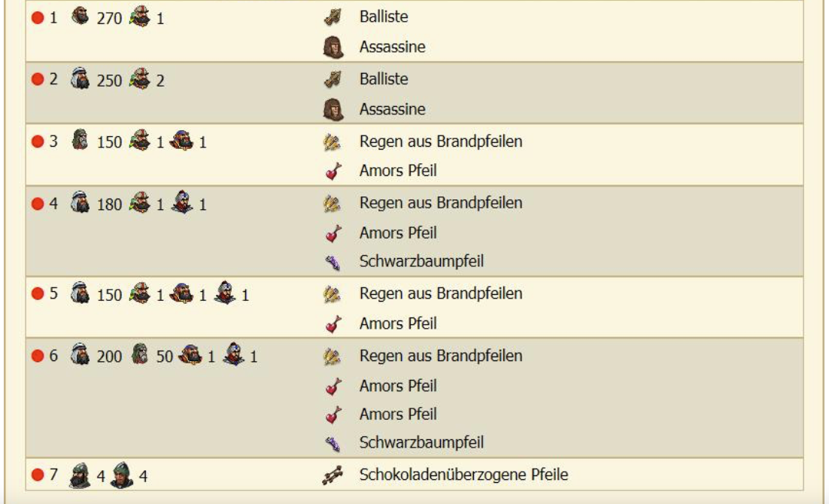Open the Assassine label in wave 1
This screenshot has height=504, width=829.
click(392, 47)
